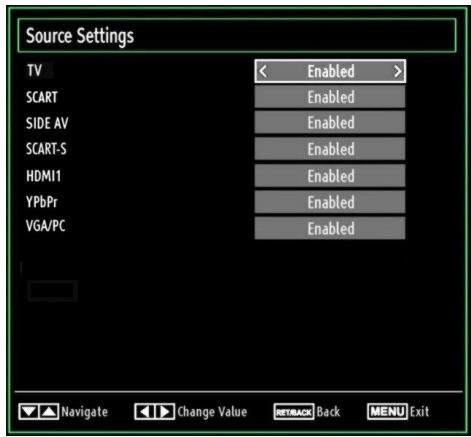The width and height of the screenshot is (471, 437).
Task: Select the HDMI1 source label
Action: [x=43, y=176]
